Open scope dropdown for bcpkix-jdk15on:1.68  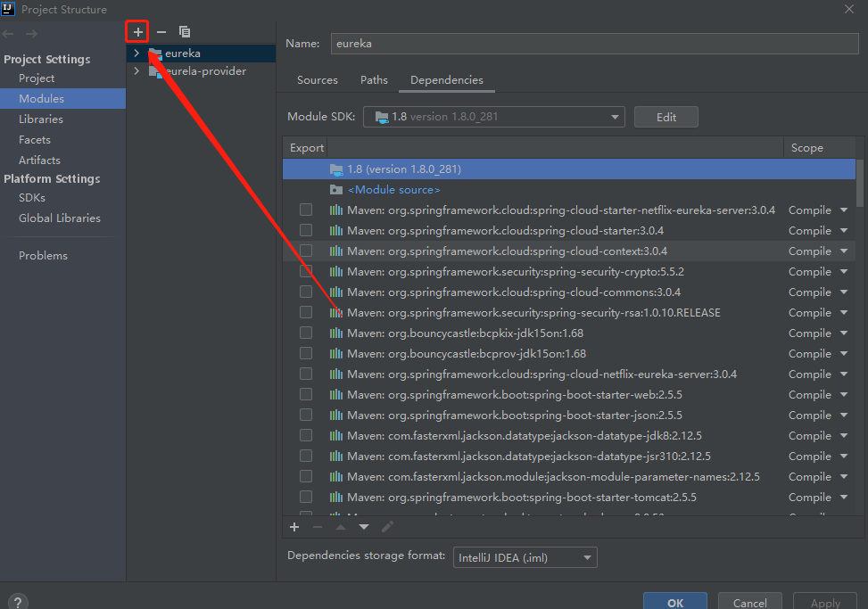pyautogui.click(x=844, y=333)
